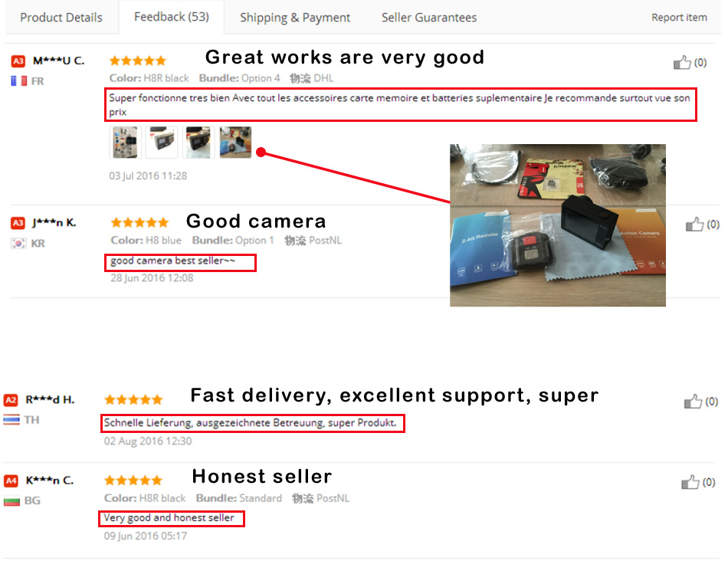Click the Report item link
The width and height of the screenshot is (728, 561).
pyautogui.click(x=679, y=18)
